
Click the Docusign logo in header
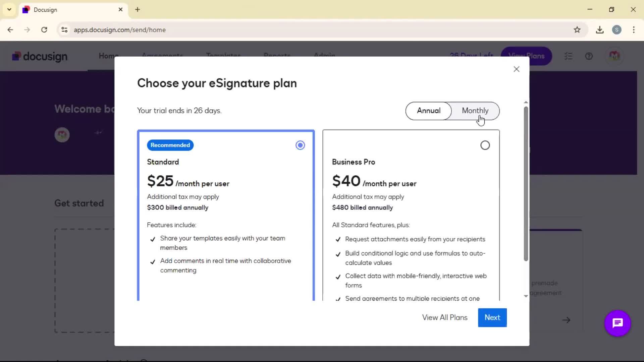point(40,56)
